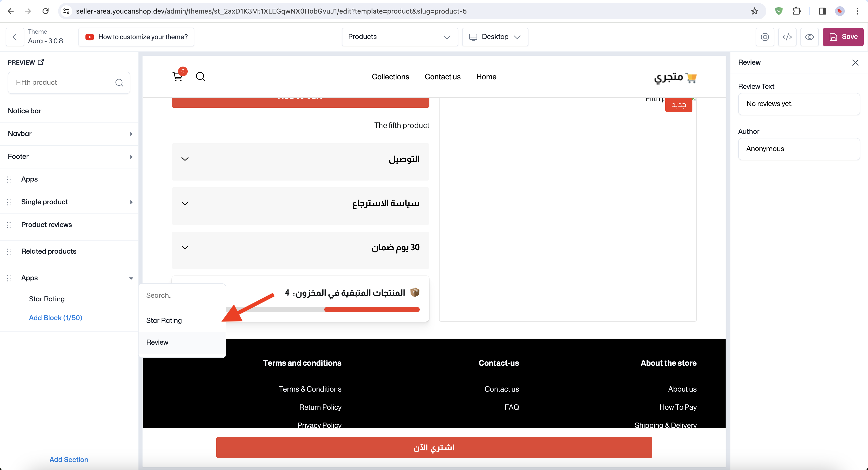Screen dimensions: 868x470
Task: Open the code editor icon
Action: coord(787,37)
